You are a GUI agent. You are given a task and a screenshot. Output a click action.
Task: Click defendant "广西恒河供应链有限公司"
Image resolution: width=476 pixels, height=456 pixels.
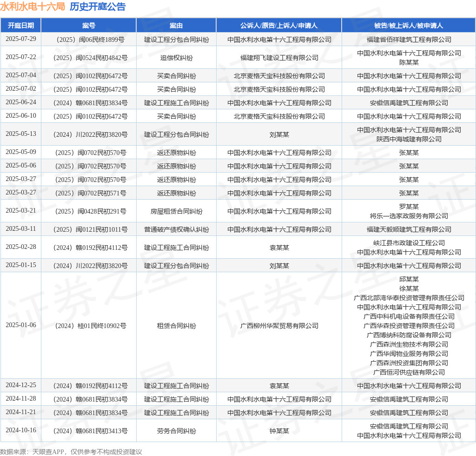[x=409, y=372]
